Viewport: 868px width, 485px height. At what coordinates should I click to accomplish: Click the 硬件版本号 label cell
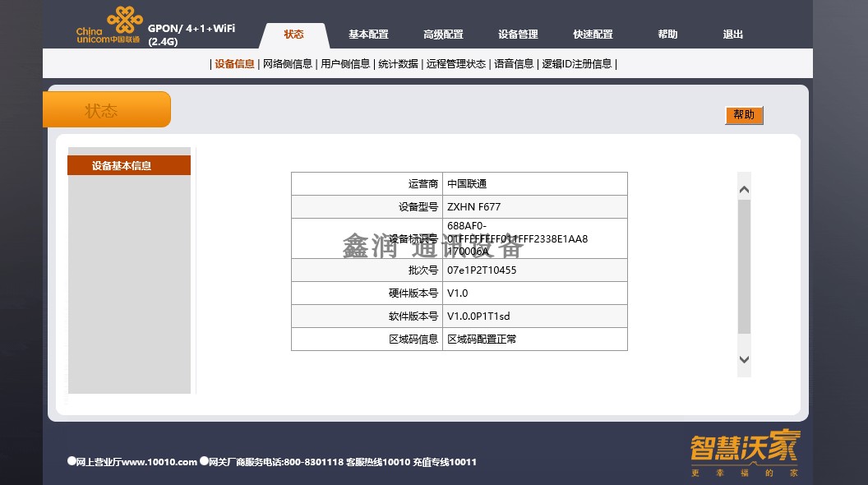pos(367,293)
